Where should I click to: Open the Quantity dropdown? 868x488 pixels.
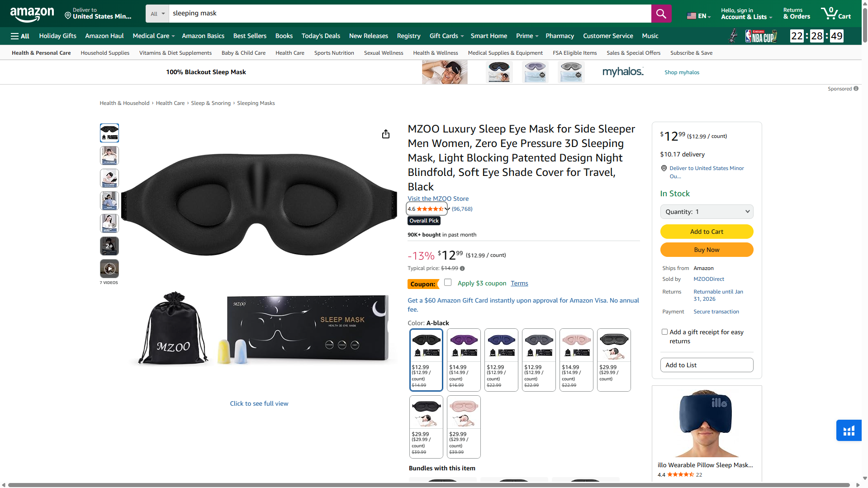coord(706,211)
